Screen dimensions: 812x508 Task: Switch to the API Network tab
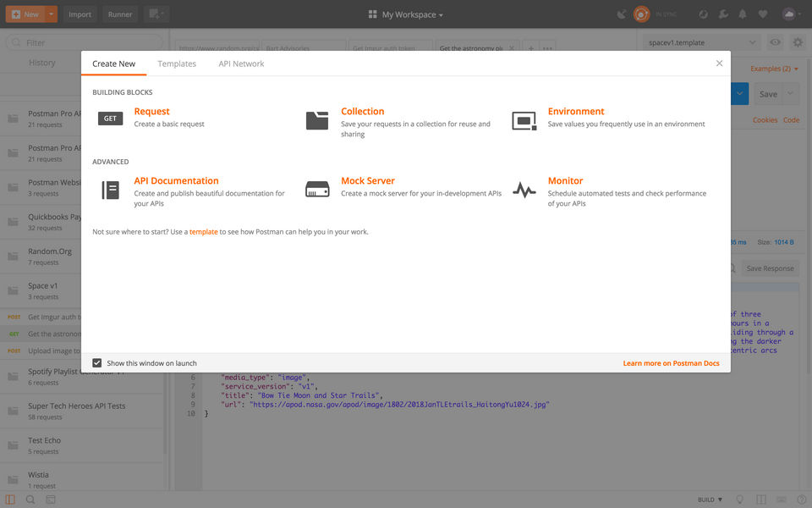241,63
